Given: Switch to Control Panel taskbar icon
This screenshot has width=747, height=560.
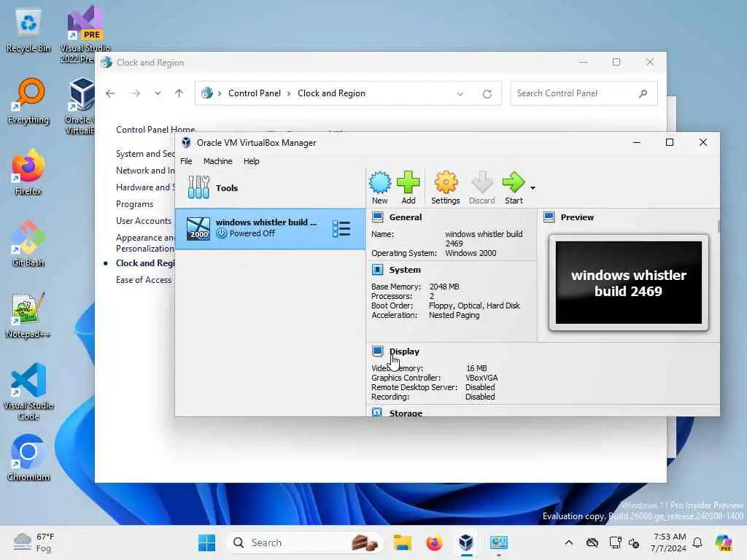Looking at the screenshot, I should [499, 542].
